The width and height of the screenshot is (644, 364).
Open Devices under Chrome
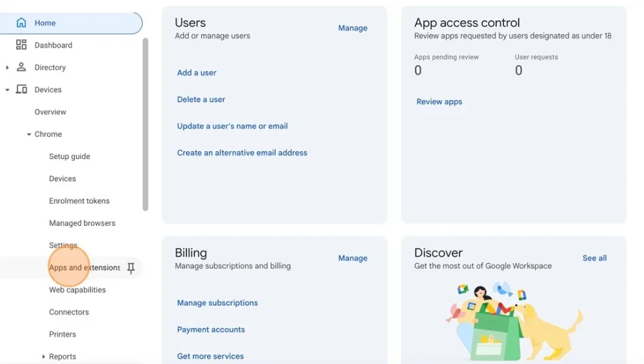coord(63,178)
